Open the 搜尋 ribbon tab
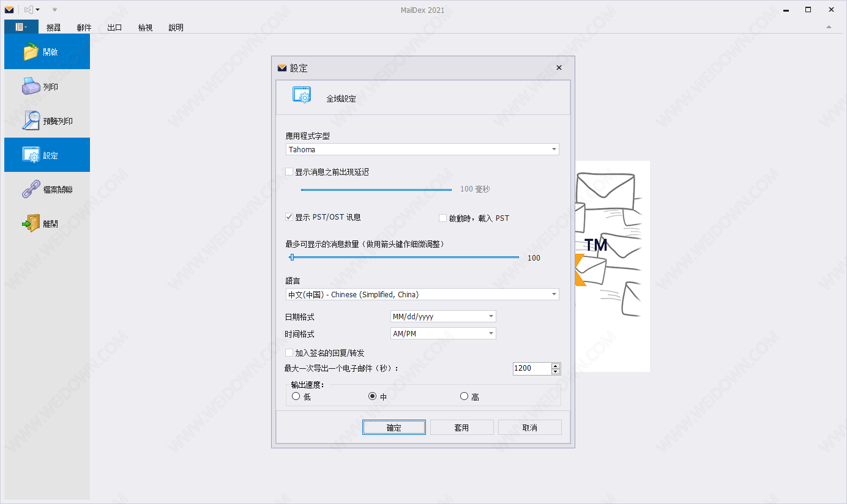Viewport: 847px width, 504px height. pyautogui.click(x=54, y=28)
